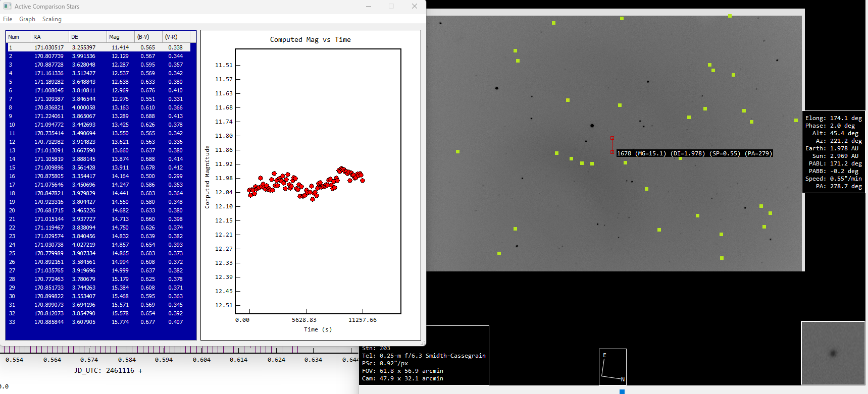868x394 pixels.
Task: Click the blue marker on the bottom bar
Action: point(622,391)
